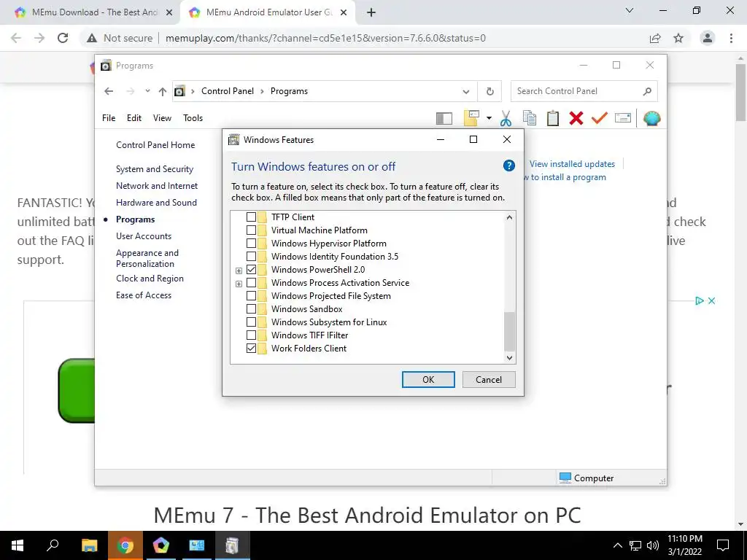Click MEmu icon on the taskbar

[x=160, y=545]
